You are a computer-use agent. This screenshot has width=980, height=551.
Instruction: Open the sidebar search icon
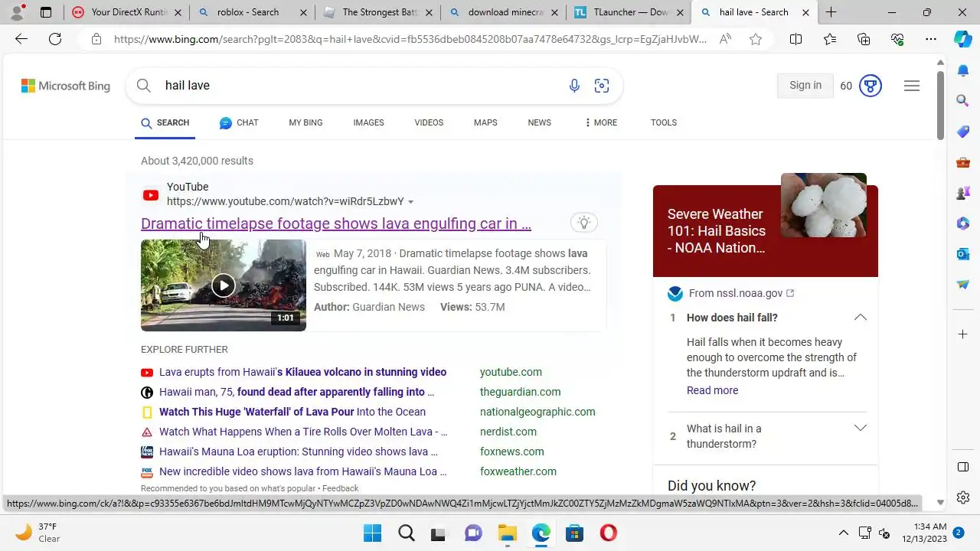coord(963,100)
